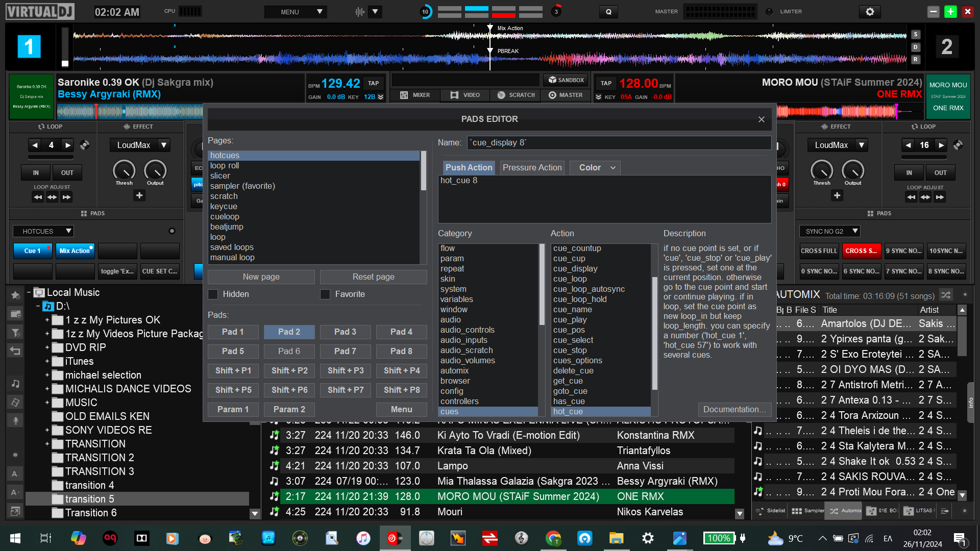Switch to the VIDEO panel tab

(x=465, y=95)
